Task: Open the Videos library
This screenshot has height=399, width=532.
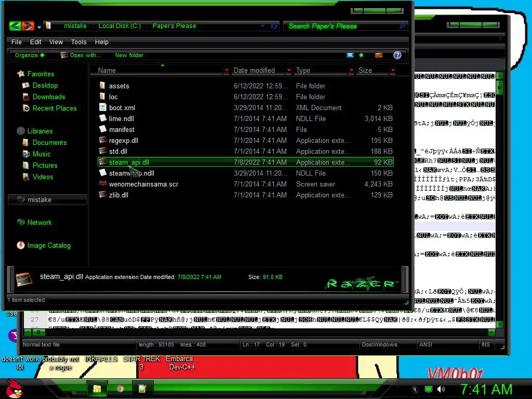Action: point(43,177)
